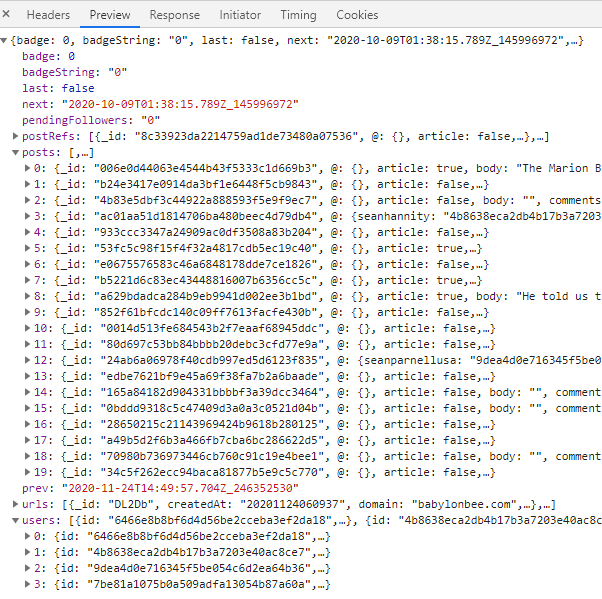Collapse the users array
This screenshot has height=599, width=602.
pyautogui.click(x=15, y=520)
